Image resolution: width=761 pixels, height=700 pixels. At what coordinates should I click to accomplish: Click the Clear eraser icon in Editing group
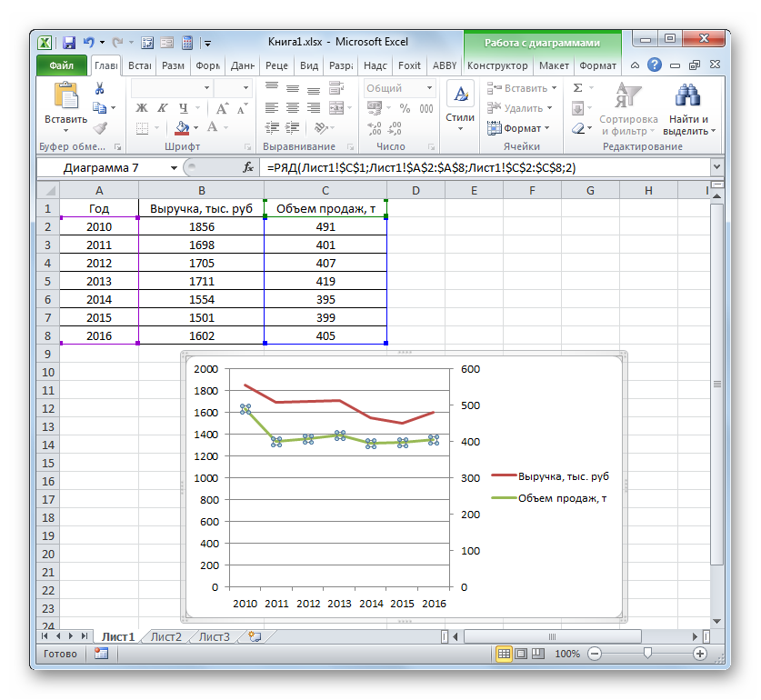[x=576, y=128]
